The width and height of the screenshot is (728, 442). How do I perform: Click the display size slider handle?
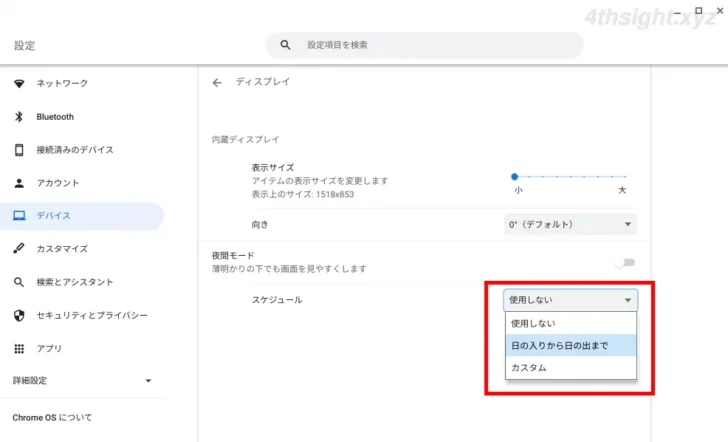click(x=514, y=176)
